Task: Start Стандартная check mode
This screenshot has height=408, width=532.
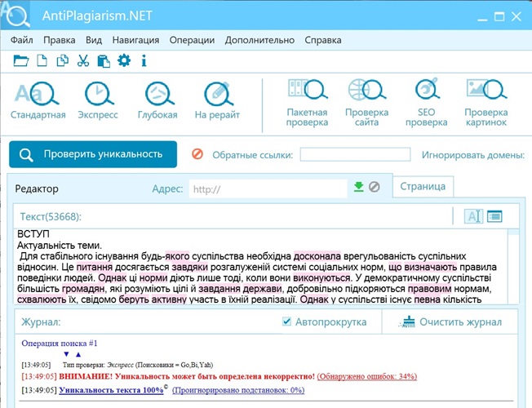Action: pyautogui.click(x=38, y=101)
